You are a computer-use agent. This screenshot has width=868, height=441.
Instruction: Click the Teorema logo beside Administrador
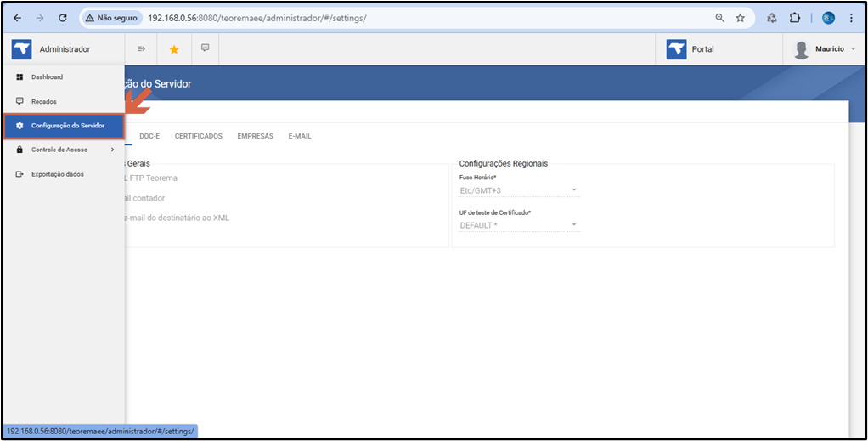21,49
